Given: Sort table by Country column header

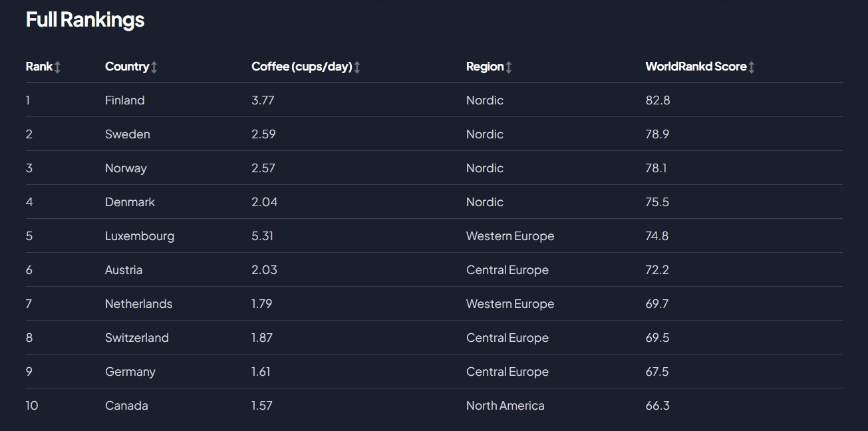Looking at the screenshot, I should 127,67.
